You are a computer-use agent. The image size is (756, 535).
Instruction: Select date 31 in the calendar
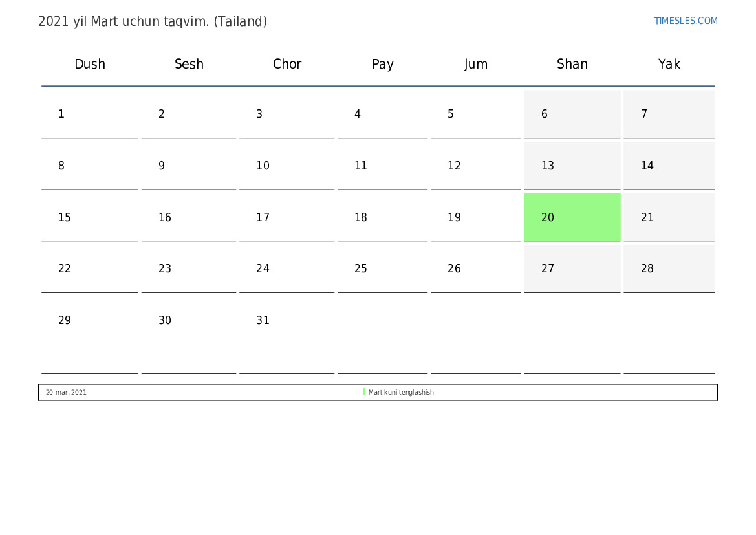coord(263,320)
